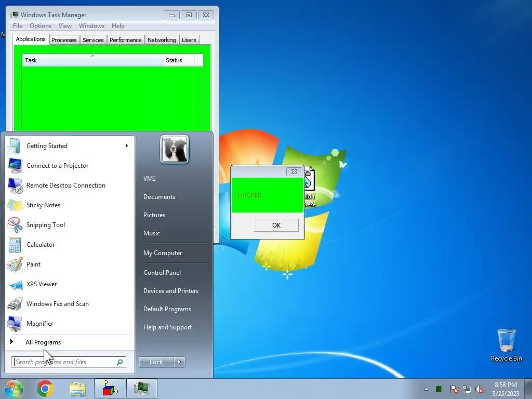The height and width of the screenshot is (399, 532).
Task: Click the network tray icon
Action: pos(467,389)
